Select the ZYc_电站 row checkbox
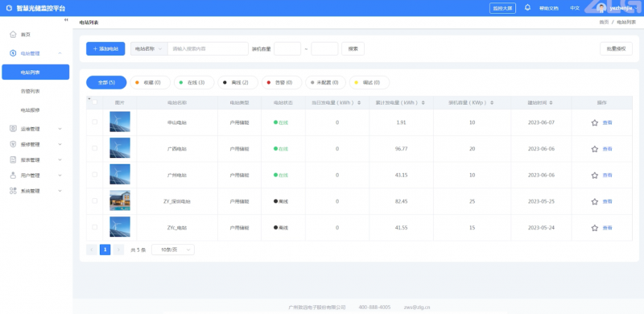The height and width of the screenshot is (314, 644). [95, 227]
